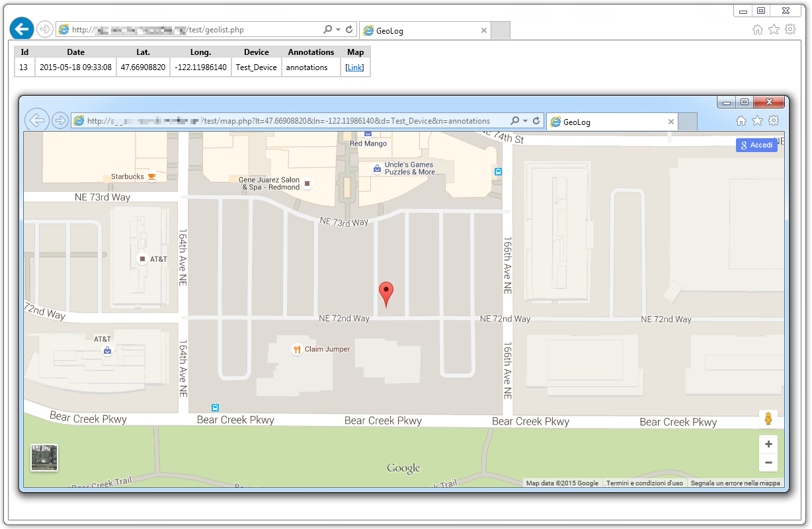Open Favorites star in the outer window

(774, 29)
